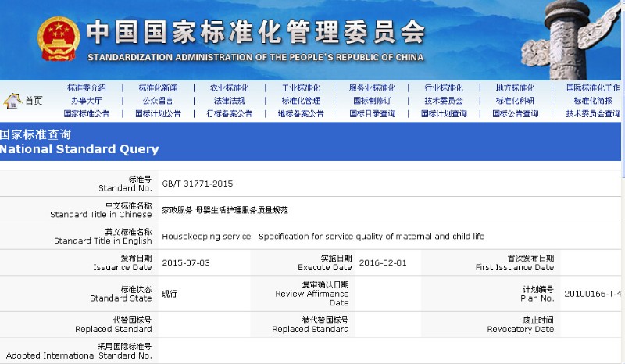Viewport: 625px width, 364px height.
Task: Open 技术委员会查询 link
Action: [x=593, y=113]
